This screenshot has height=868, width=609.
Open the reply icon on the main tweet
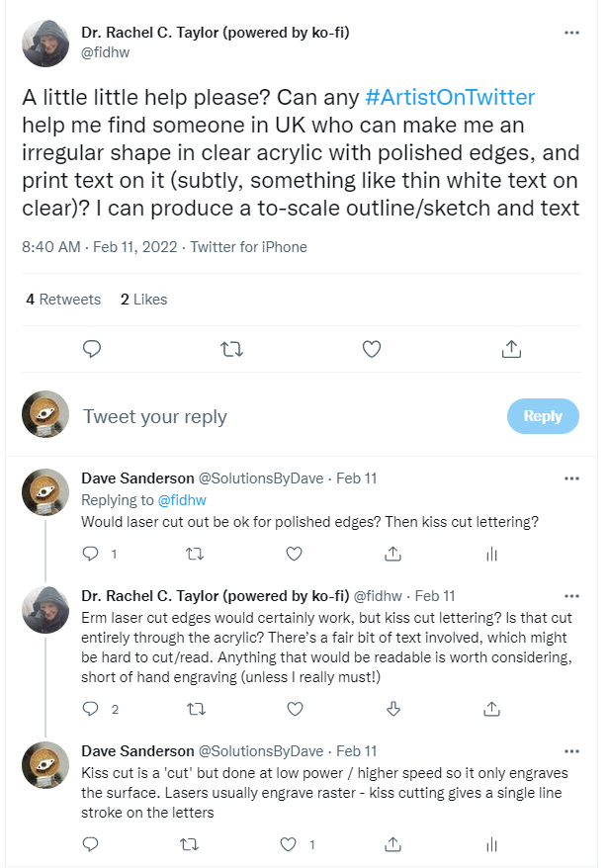[x=92, y=348]
